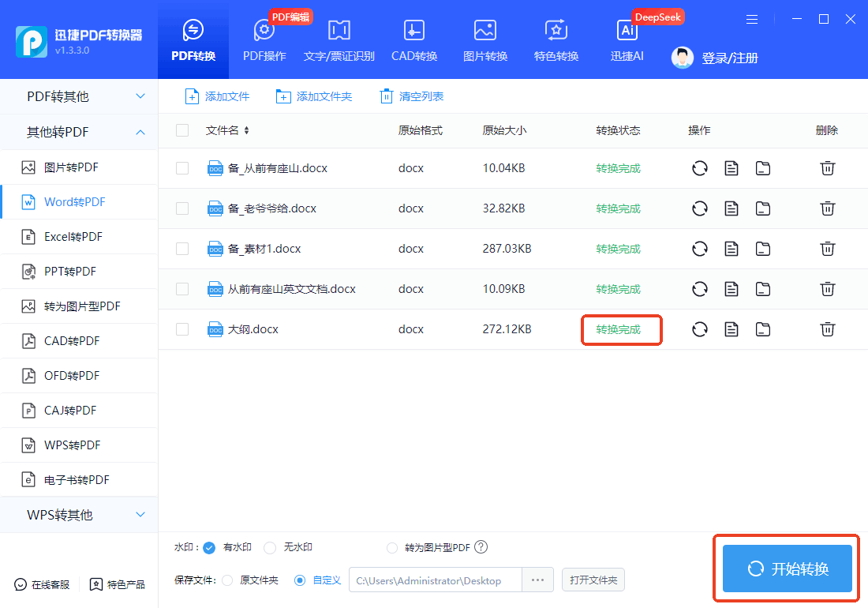
Task: Select the 无水印 watermark option
Action: tap(268, 547)
